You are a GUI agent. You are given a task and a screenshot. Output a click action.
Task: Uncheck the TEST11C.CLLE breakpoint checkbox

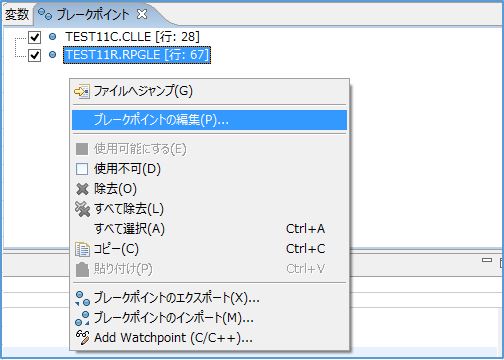click(x=34, y=37)
